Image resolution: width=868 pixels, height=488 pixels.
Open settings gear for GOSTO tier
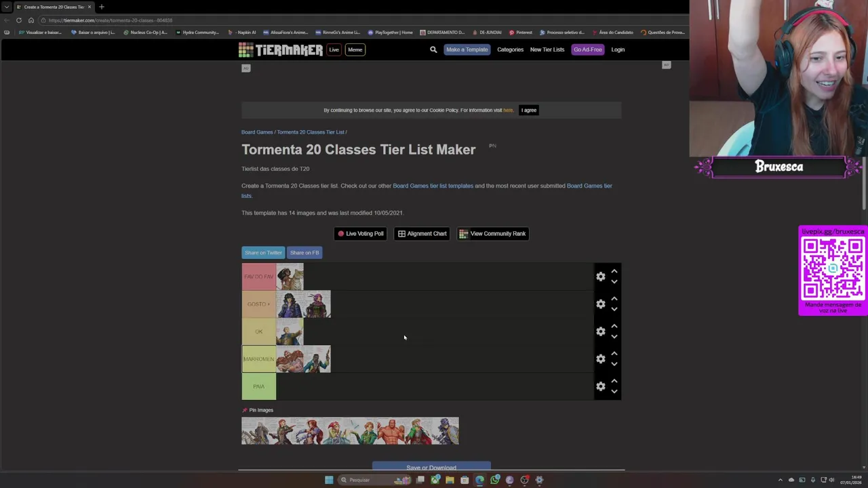[601, 304]
